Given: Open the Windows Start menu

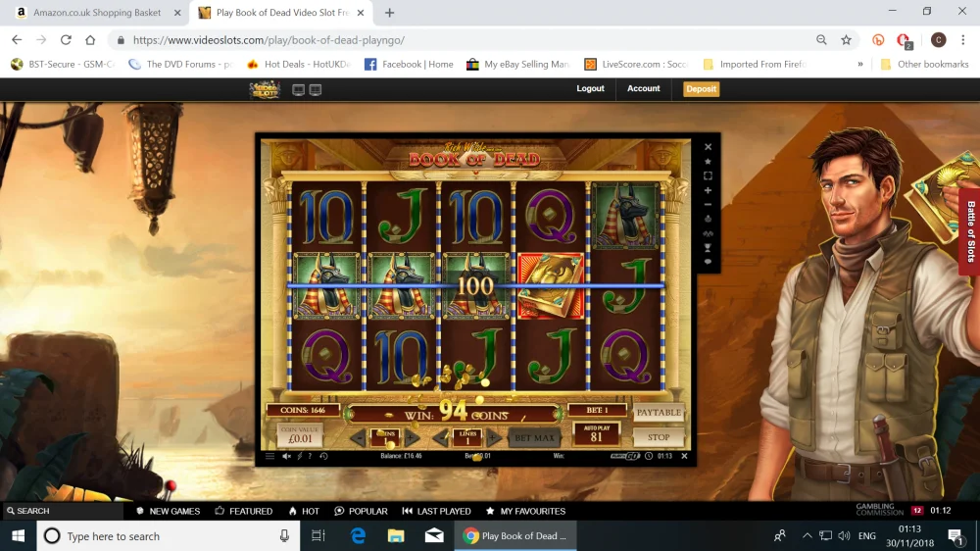Looking at the screenshot, I should click(18, 536).
